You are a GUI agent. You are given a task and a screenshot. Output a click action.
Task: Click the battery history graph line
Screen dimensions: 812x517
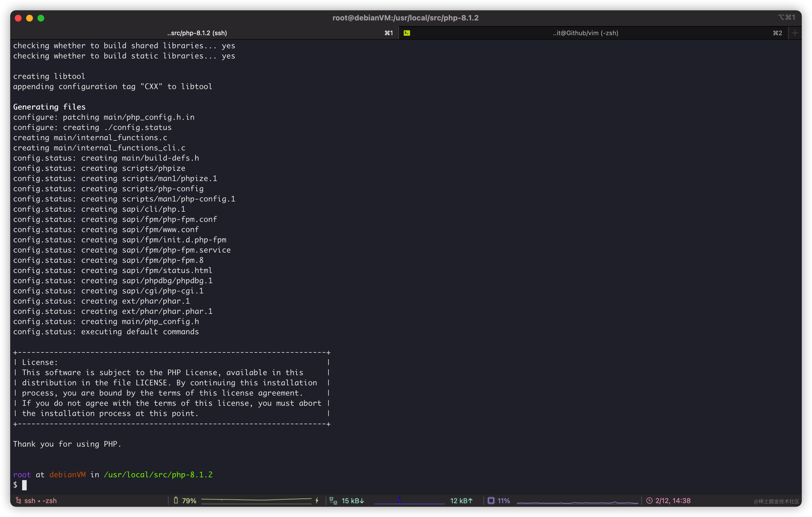(x=256, y=500)
